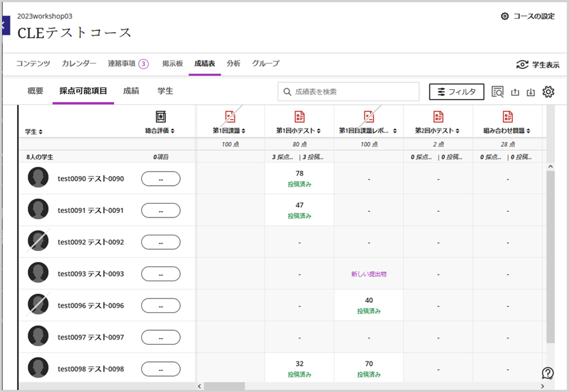Open the 連絡事項 tab
This screenshot has height=392, width=569.
[x=122, y=64]
